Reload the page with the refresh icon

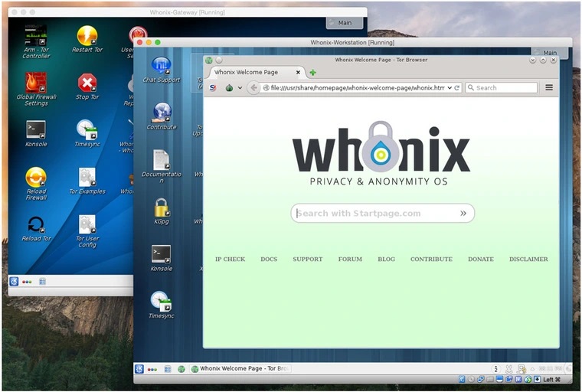(x=457, y=88)
